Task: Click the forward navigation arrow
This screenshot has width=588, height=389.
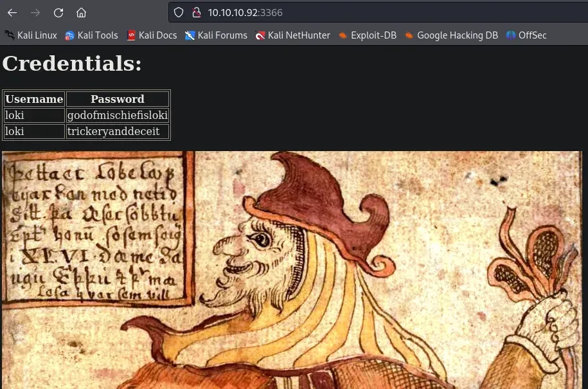Action: pyautogui.click(x=35, y=13)
